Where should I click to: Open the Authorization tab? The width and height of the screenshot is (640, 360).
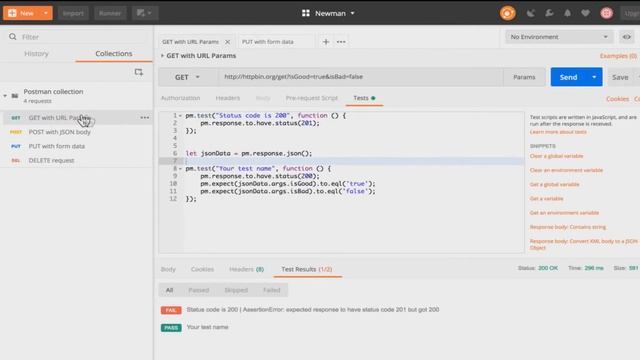180,98
